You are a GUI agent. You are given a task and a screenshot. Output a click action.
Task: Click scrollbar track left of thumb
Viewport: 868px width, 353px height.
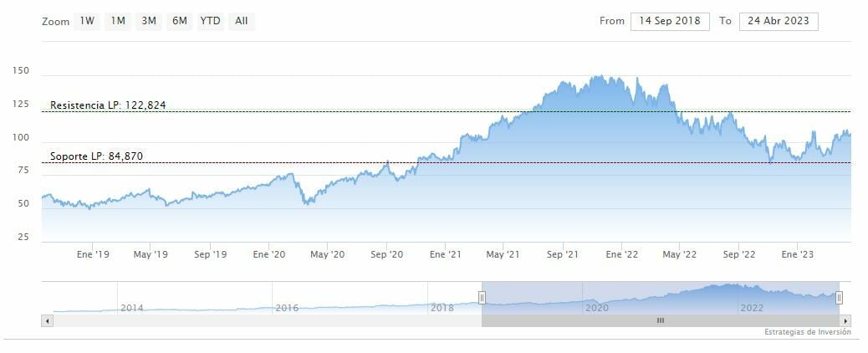[x=268, y=321]
